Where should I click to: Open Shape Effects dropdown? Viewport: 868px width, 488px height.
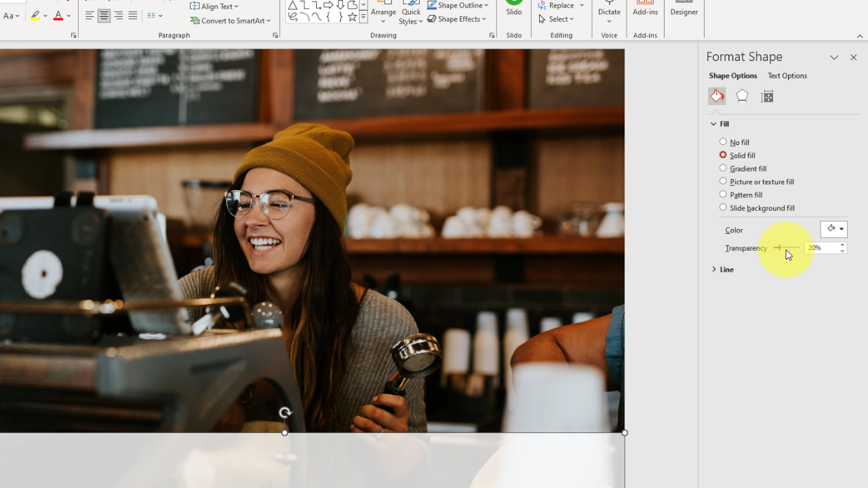(x=457, y=19)
